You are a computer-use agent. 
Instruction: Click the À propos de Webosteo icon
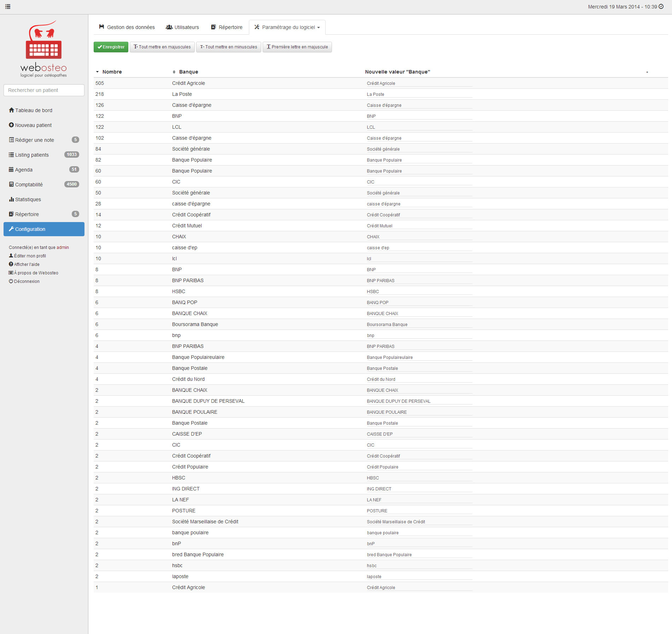11,273
